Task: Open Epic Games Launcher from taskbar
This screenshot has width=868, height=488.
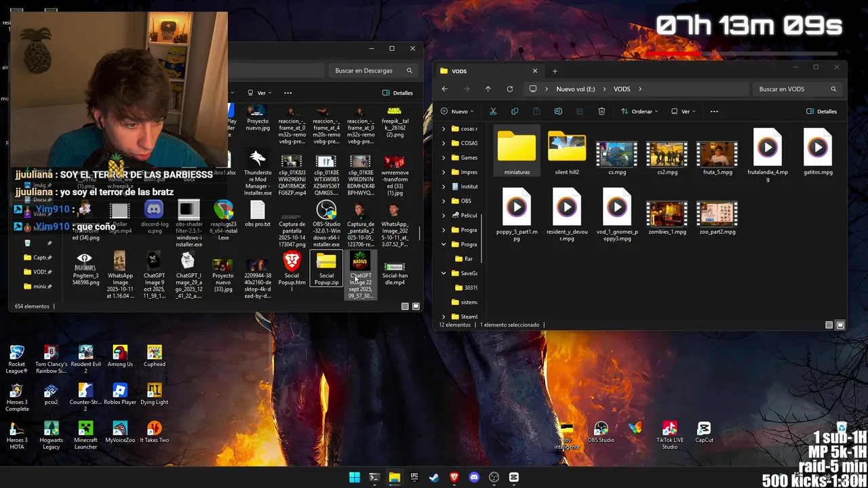Action: (414, 477)
